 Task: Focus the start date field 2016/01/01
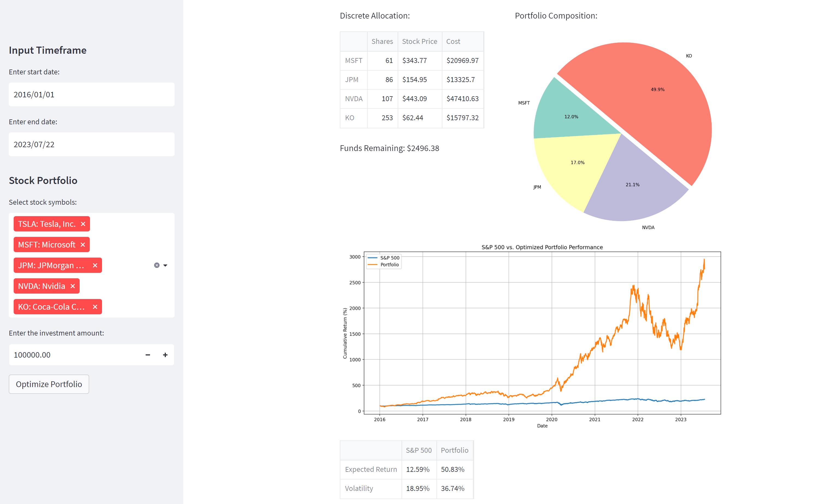coord(92,95)
